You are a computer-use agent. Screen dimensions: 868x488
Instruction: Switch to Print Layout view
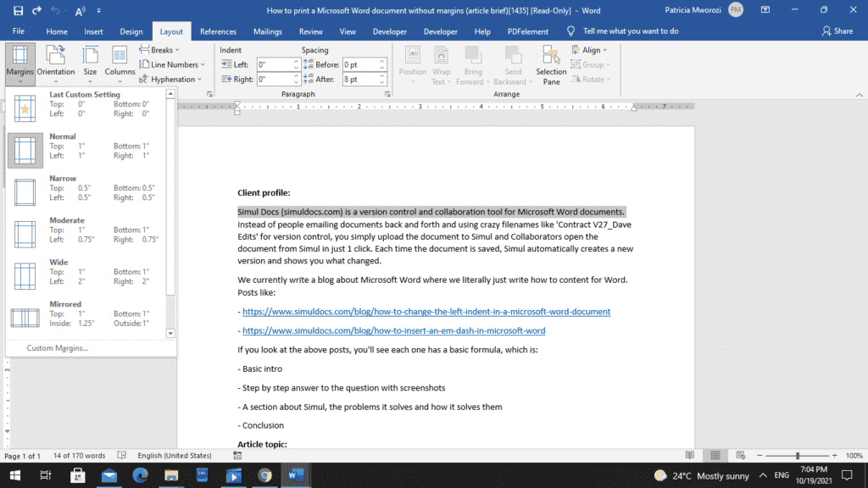click(x=715, y=455)
